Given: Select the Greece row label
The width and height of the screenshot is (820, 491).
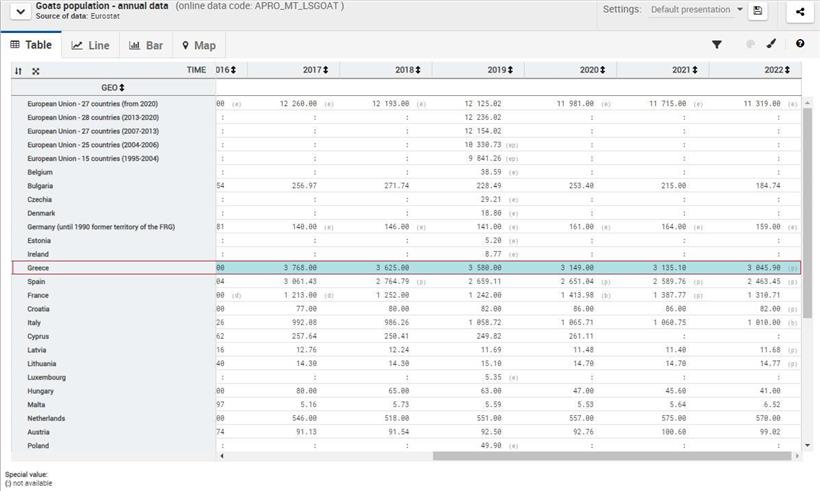Looking at the screenshot, I should 39,268.
